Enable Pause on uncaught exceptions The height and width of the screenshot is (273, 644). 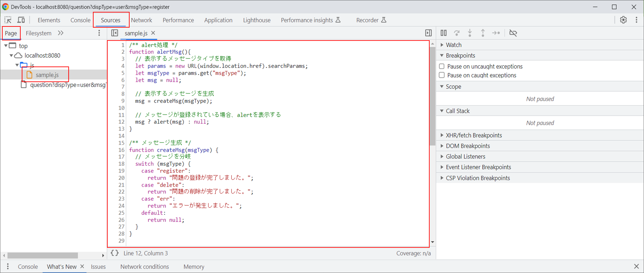pyautogui.click(x=441, y=66)
